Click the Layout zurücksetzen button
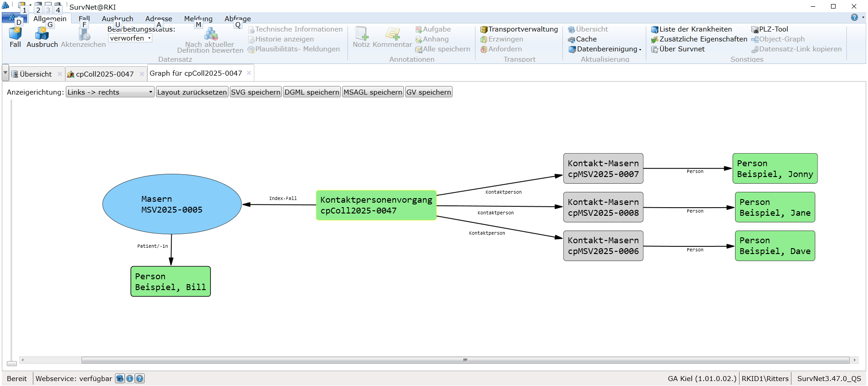 [192, 92]
